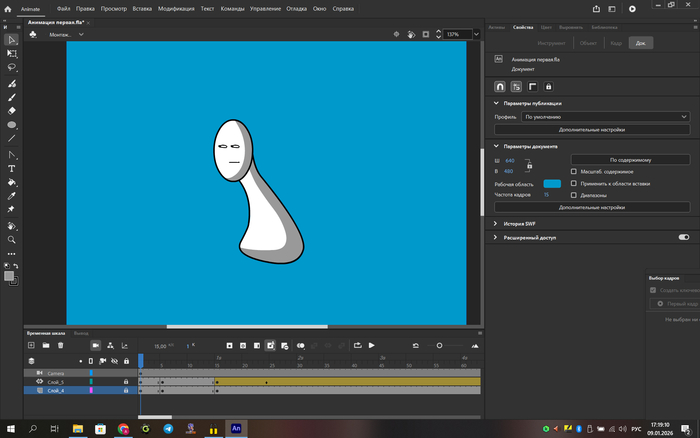
Task: Open the 'Рабочая область' blue color swatch
Action: pos(552,184)
